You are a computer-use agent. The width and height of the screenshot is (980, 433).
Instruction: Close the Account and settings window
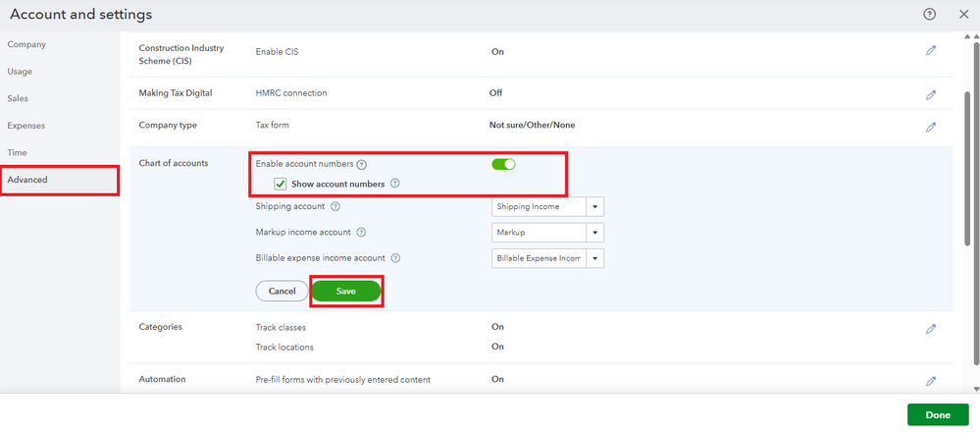958,15
